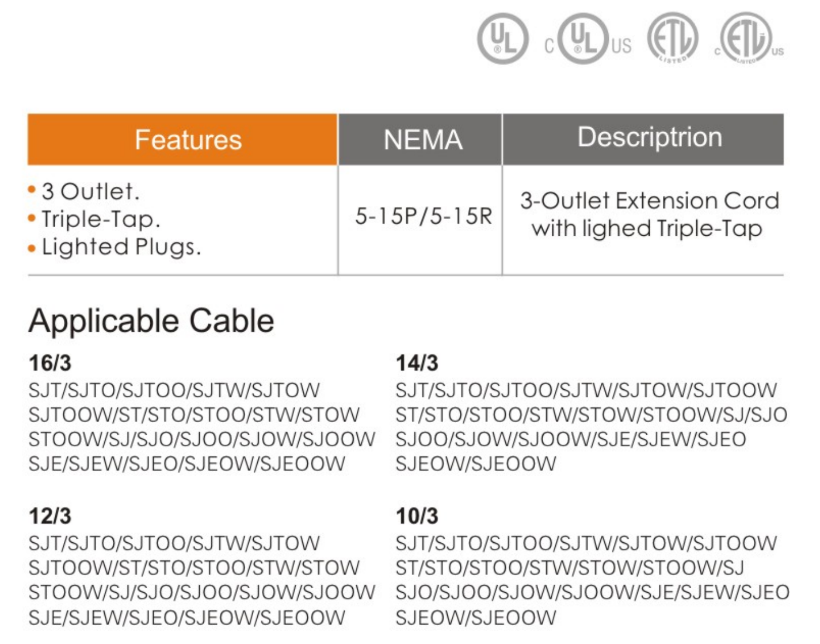Click the 10/3 cable gauge heading
The width and height of the screenshot is (820, 644).
click(x=417, y=516)
